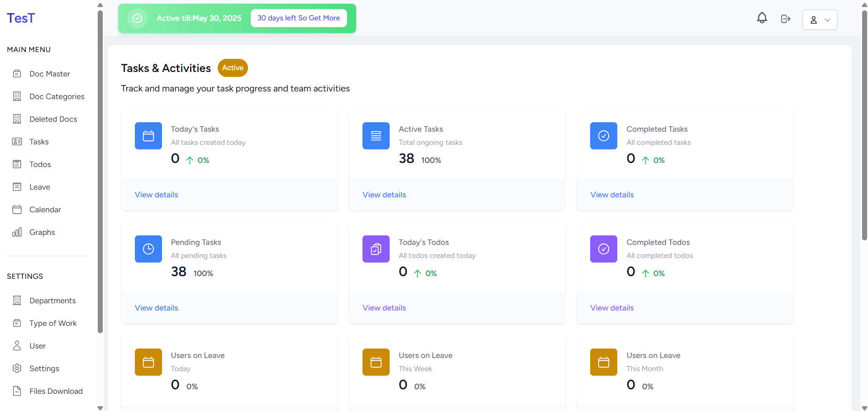Click the Active Tasks list icon
Viewport: 868px width, 411px height.
pyautogui.click(x=376, y=136)
